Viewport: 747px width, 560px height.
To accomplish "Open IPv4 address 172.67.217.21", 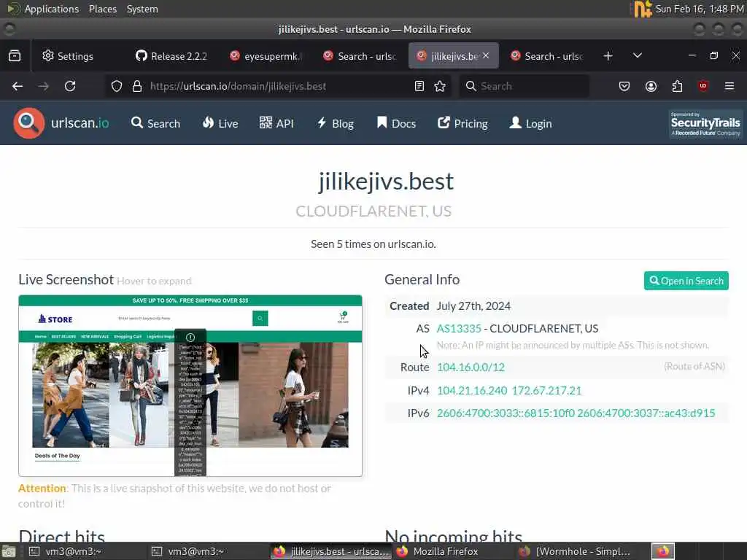I will pos(546,391).
